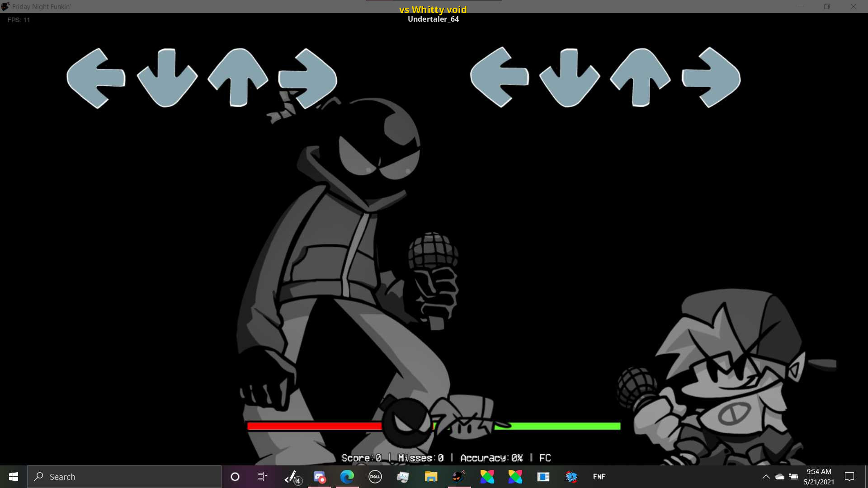Click the opponent's right arrow receptor

[x=308, y=78]
